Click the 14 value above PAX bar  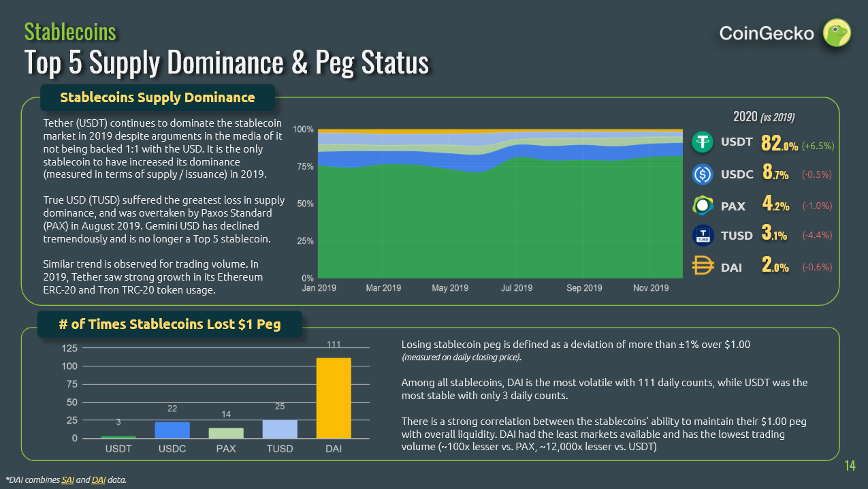[x=226, y=415]
